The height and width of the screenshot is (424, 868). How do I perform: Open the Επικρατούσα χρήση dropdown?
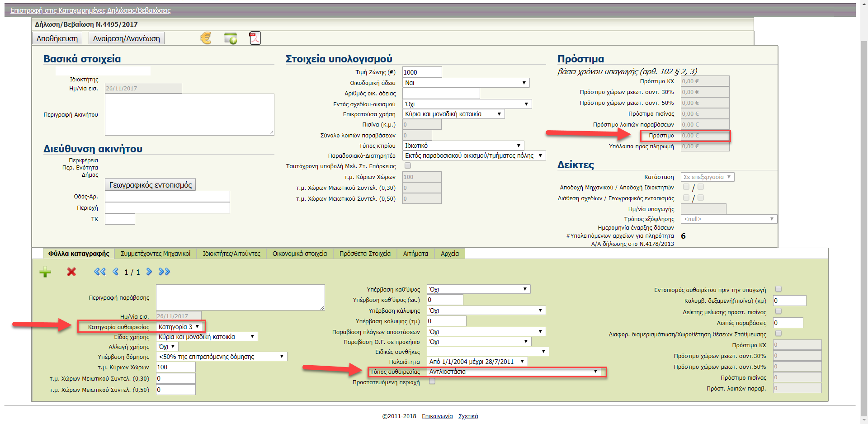pos(453,114)
